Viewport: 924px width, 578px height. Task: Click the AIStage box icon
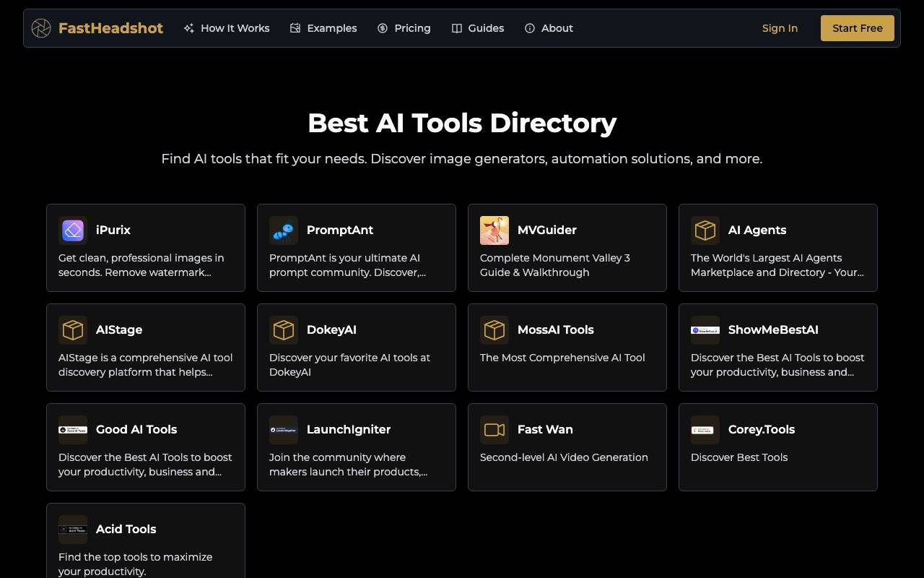click(x=73, y=330)
